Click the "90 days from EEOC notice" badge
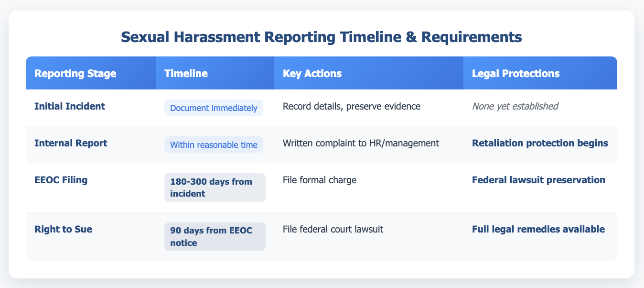The image size is (644, 288). [x=215, y=236]
